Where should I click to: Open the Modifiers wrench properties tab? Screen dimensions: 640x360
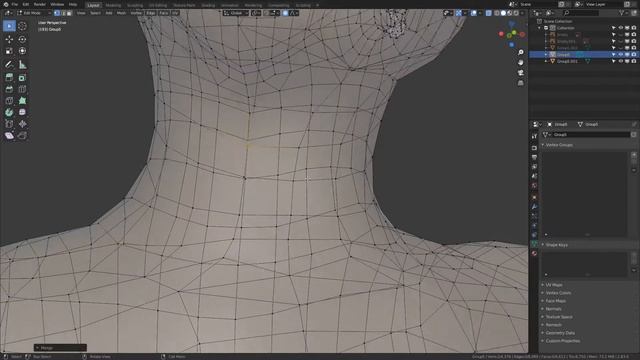(534, 207)
